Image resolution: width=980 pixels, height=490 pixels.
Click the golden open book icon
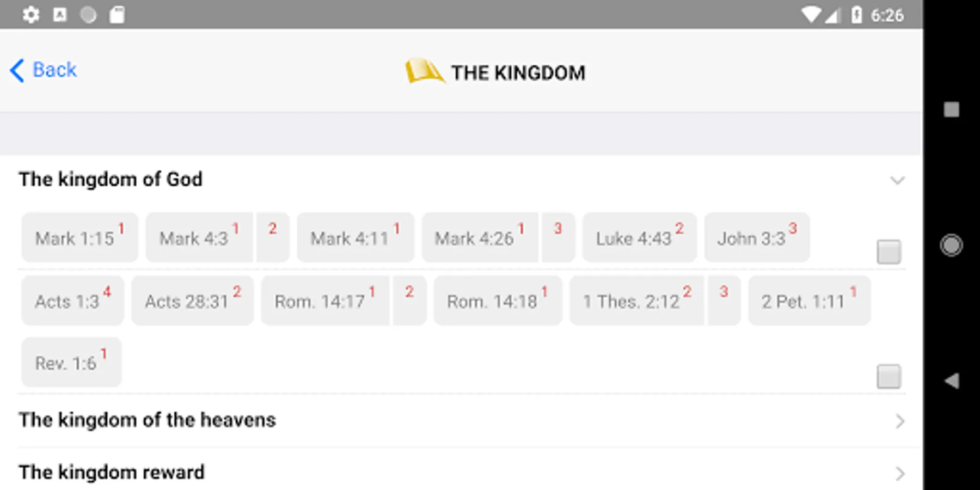tap(424, 71)
